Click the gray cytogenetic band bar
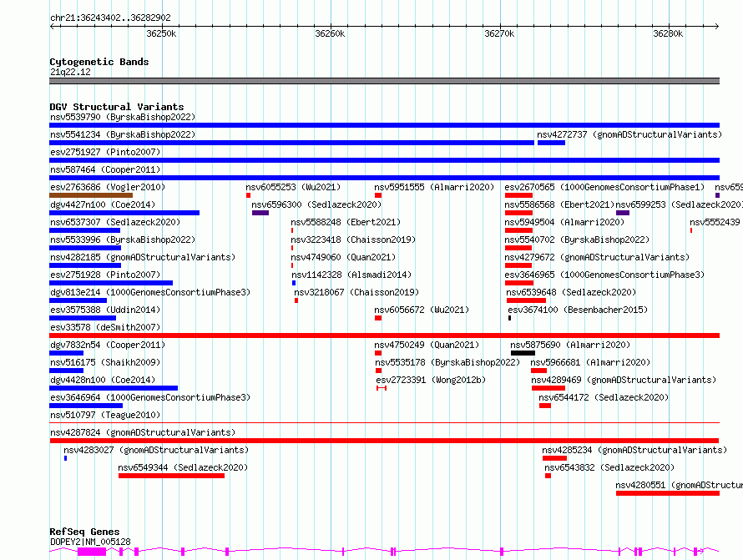This screenshot has width=743, height=560. coord(384,81)
